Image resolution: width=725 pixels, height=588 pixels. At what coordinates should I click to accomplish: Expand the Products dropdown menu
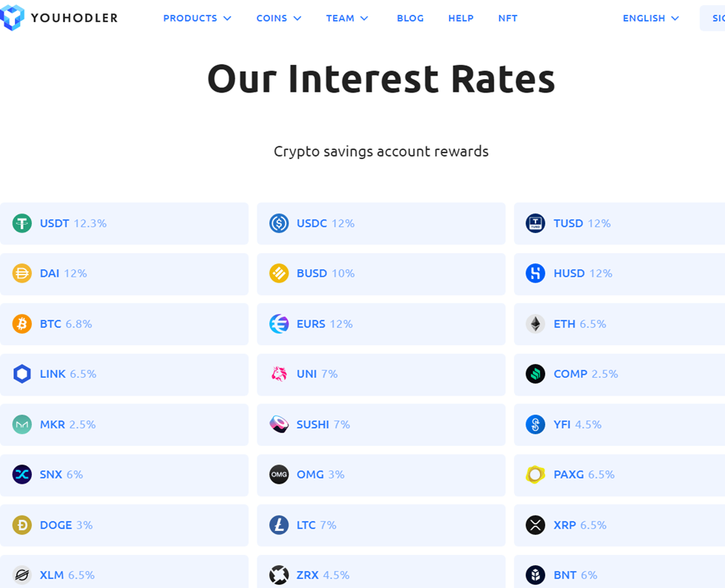pos(197,18)
